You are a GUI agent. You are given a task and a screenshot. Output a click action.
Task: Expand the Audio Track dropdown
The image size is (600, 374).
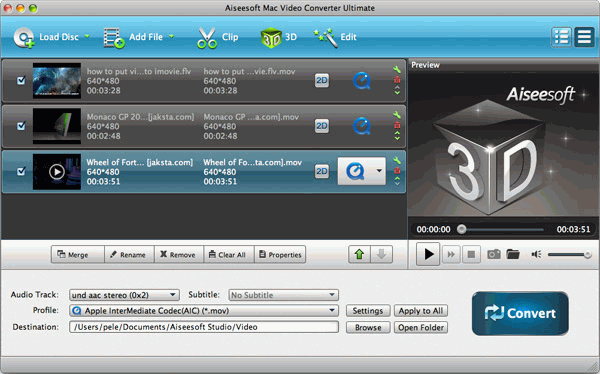[x=124, y=295]
